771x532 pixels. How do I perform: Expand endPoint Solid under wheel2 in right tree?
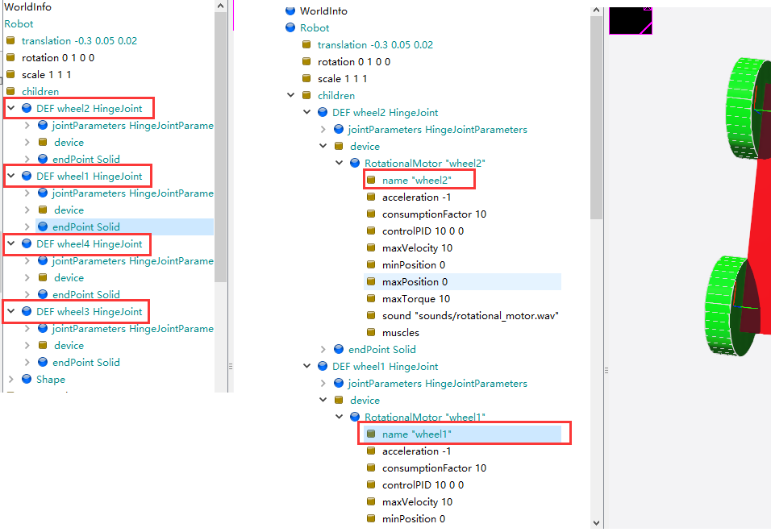click(323, 349)
